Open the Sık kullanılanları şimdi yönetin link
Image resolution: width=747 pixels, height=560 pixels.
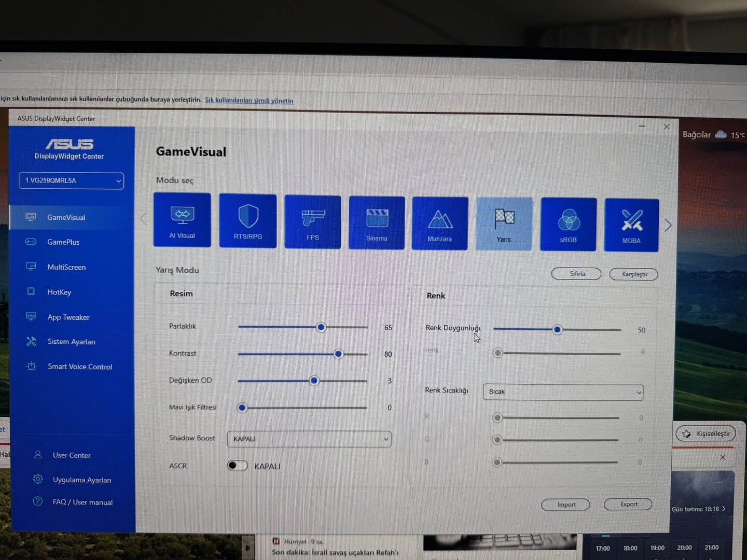point(249,101)
